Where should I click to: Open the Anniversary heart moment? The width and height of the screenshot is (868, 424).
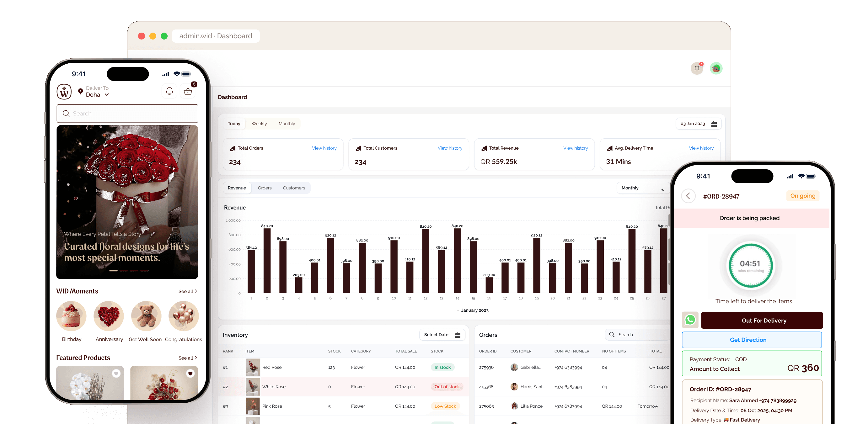click(109, 316)
